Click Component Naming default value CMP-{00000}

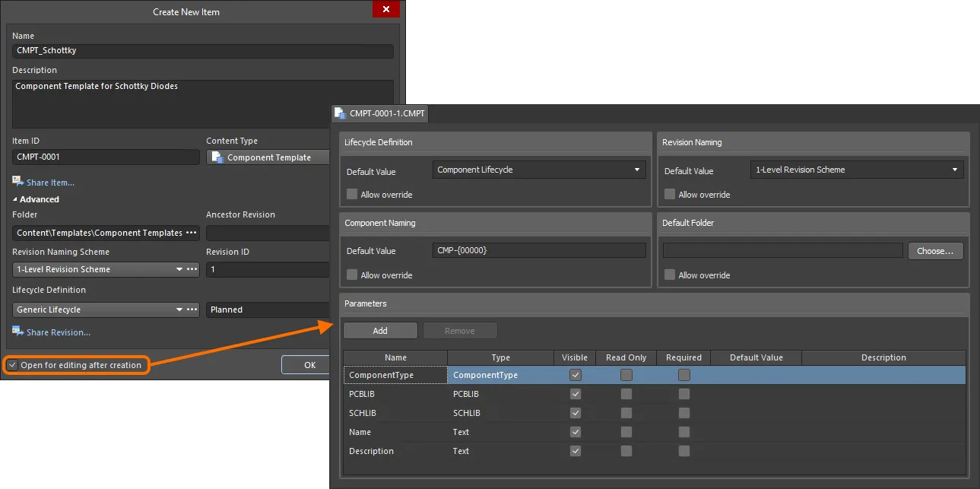click(x=539, y=250)
